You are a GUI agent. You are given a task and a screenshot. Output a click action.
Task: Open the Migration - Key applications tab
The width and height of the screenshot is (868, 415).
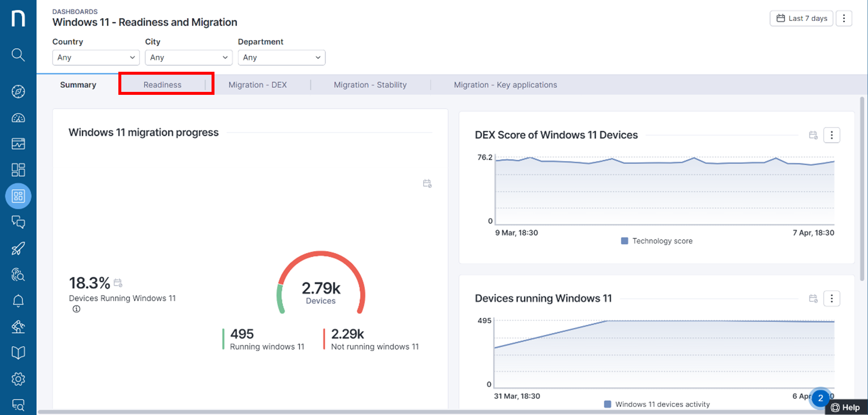[x=505, y=85]
